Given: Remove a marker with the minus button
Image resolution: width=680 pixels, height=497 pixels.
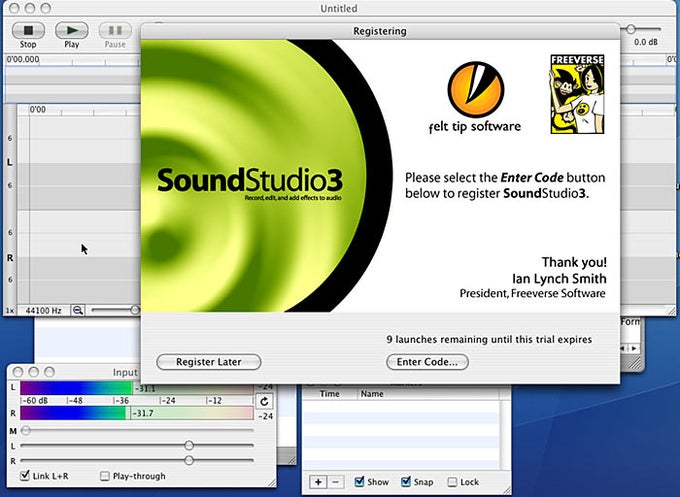Looking at the screenshot, I should (336, 482).
